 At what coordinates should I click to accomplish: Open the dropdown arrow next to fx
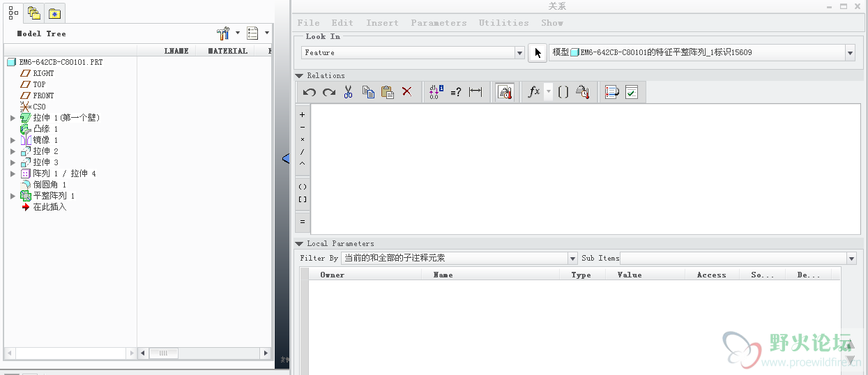point(549,92)
